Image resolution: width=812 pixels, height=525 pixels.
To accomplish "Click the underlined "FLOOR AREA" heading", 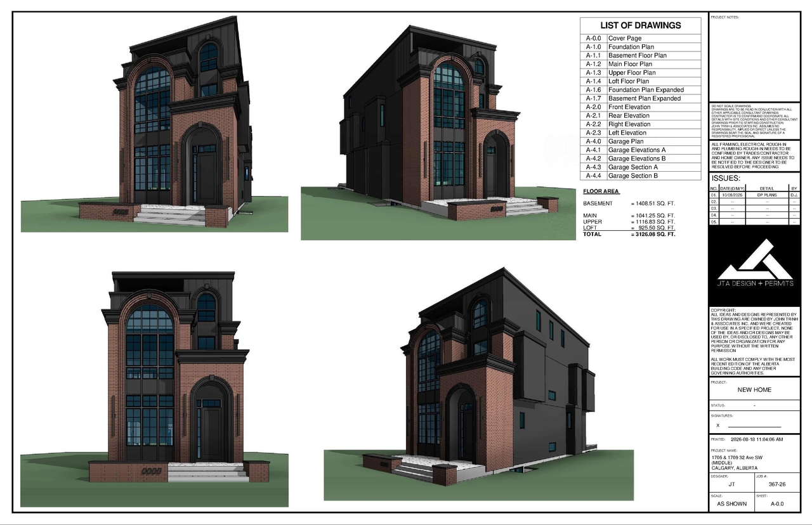I will tap(601, 191).
